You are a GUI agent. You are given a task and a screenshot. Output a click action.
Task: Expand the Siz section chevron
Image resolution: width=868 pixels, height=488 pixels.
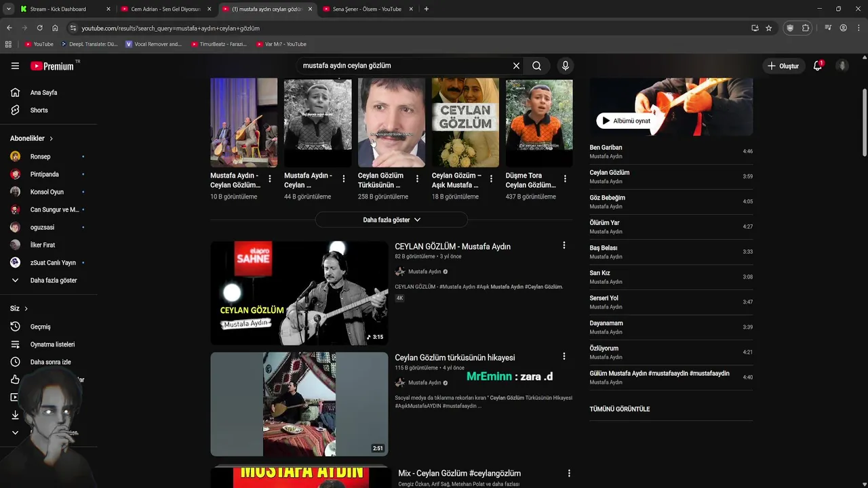[x=26, y=309]
